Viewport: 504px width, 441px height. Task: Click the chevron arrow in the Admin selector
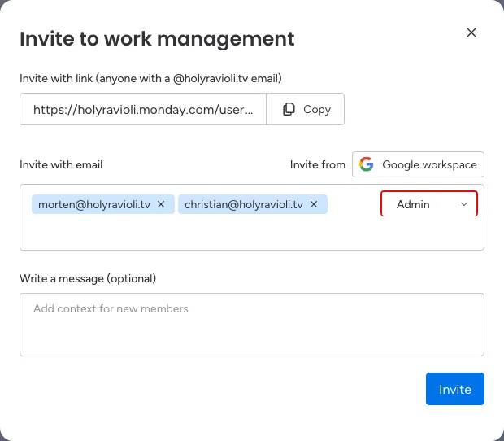pyautogui.click(x=464, y=204)
